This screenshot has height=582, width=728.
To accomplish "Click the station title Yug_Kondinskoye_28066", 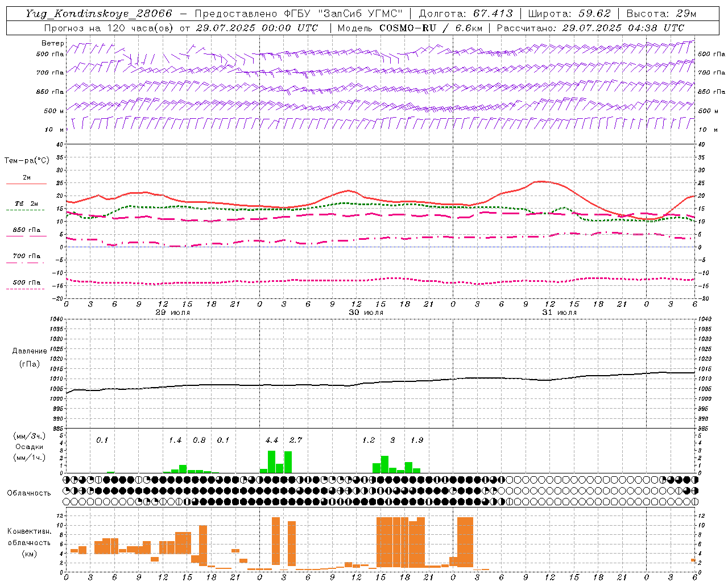I will tap(98, 14).
